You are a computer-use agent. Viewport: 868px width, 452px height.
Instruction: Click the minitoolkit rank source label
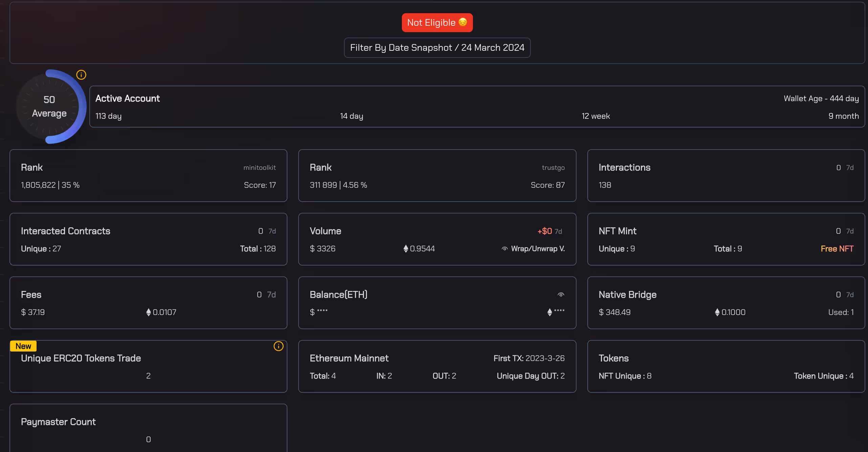(259, 167)
